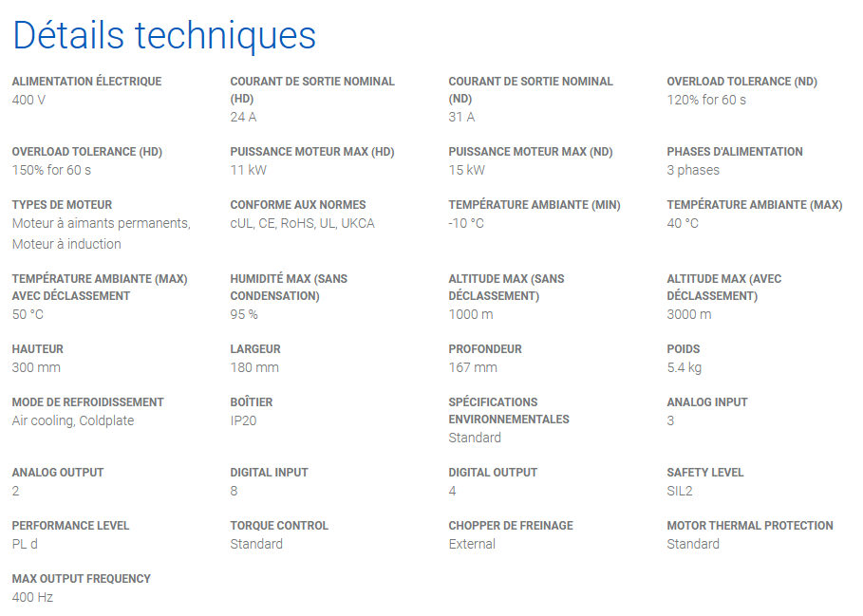Click the 'ANALOG INPUT' label
This screenshot has width=863, height=616.
coord(707,402)
